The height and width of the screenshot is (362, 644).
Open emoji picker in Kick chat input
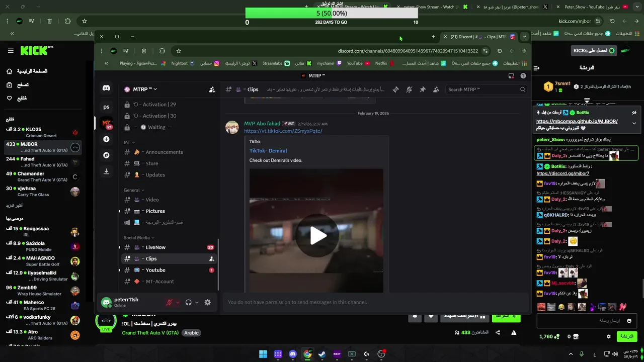(629, 320)
